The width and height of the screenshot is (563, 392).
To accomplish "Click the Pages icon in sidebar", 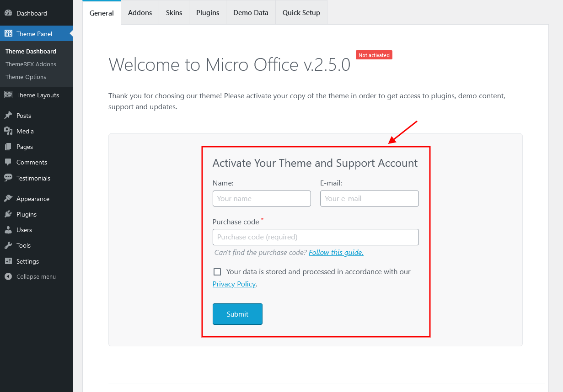I will (8, 147).
